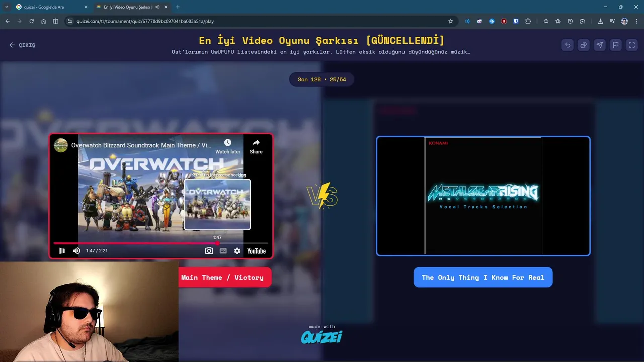Open the video on YouTube logo
The image size is (644, 362).
click(256, 251)
